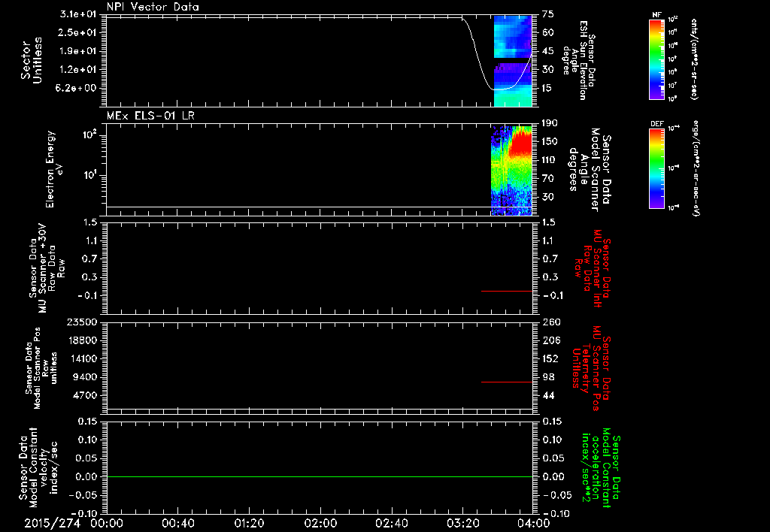Select the "152" telemetry tick label
This screenshot has height=532, width=770.
pyautogui.click(x=551, y=358)
